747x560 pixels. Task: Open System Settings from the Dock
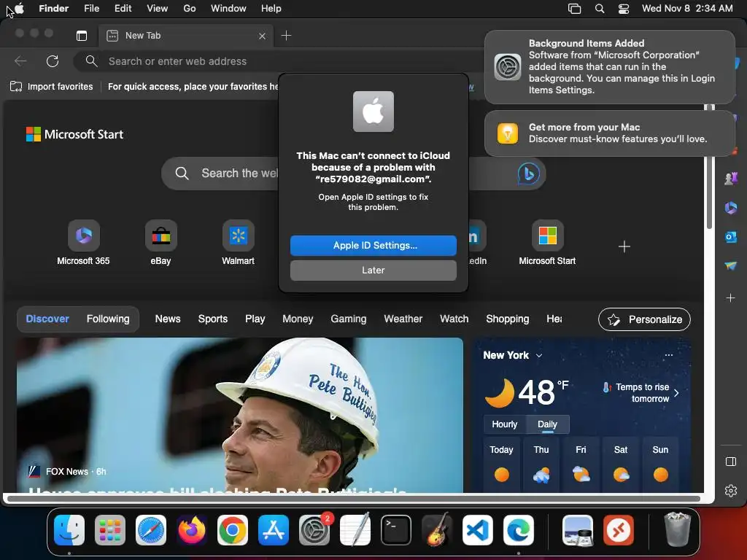pyautogui.click(x=314, y=530)
